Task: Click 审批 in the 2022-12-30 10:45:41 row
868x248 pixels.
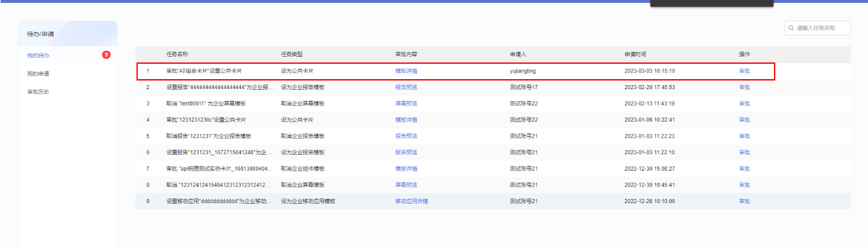Action: point(744,185)
